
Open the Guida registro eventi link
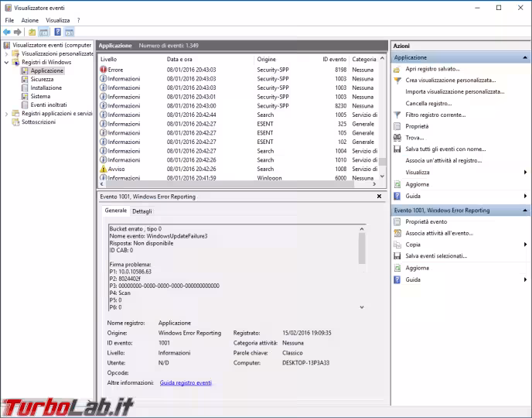point(186,382)
